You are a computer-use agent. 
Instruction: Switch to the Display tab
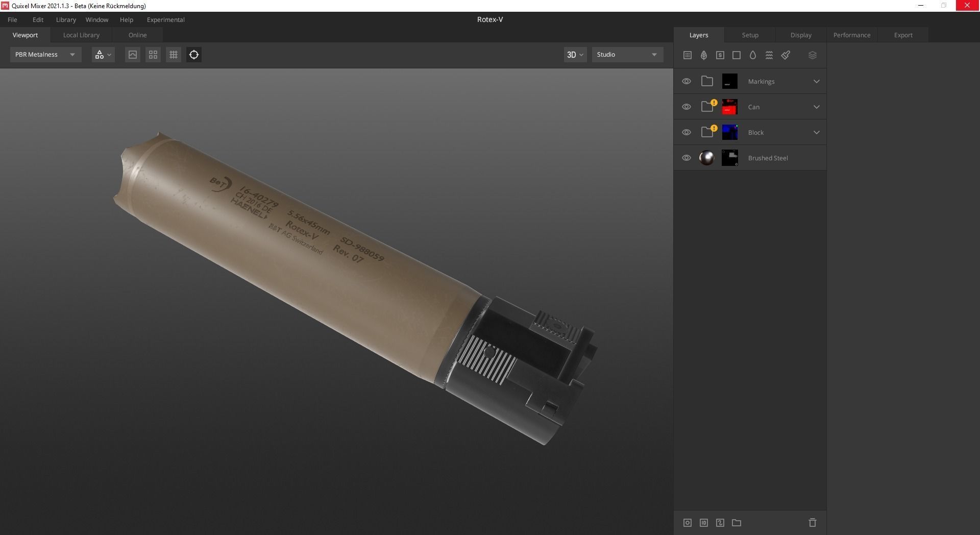801,35
